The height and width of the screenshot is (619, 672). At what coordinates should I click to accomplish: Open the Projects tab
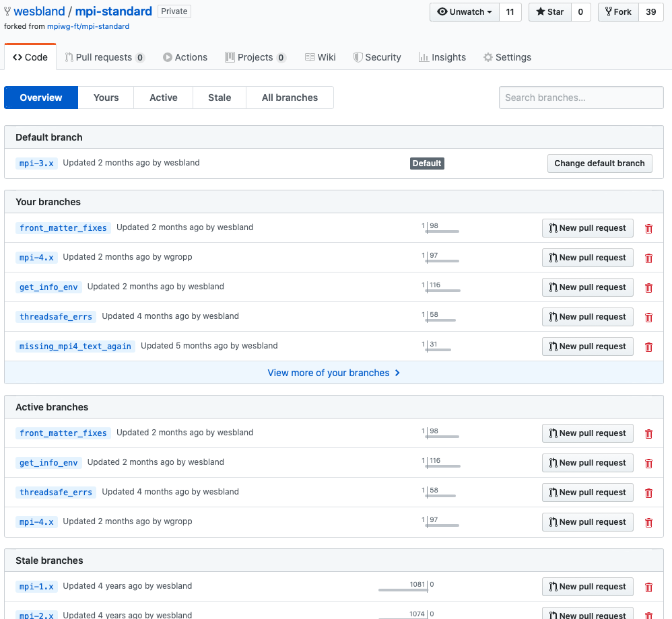255,57
